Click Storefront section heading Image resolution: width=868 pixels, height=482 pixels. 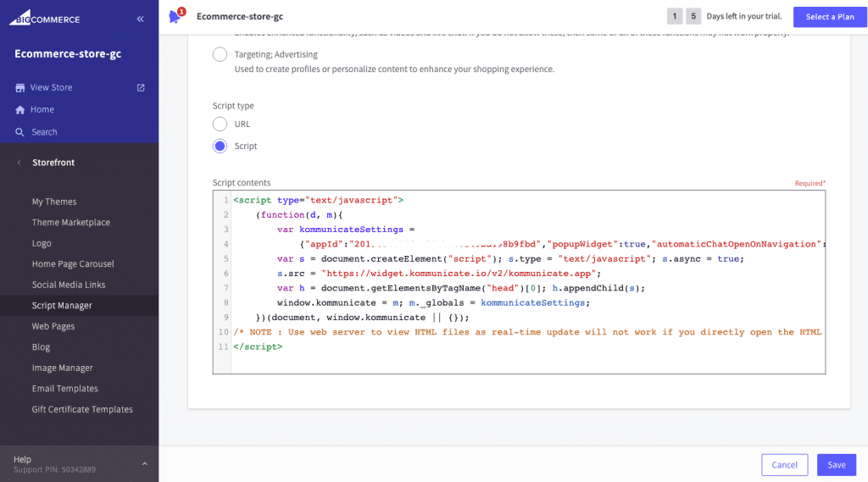(x=53, y=162)
